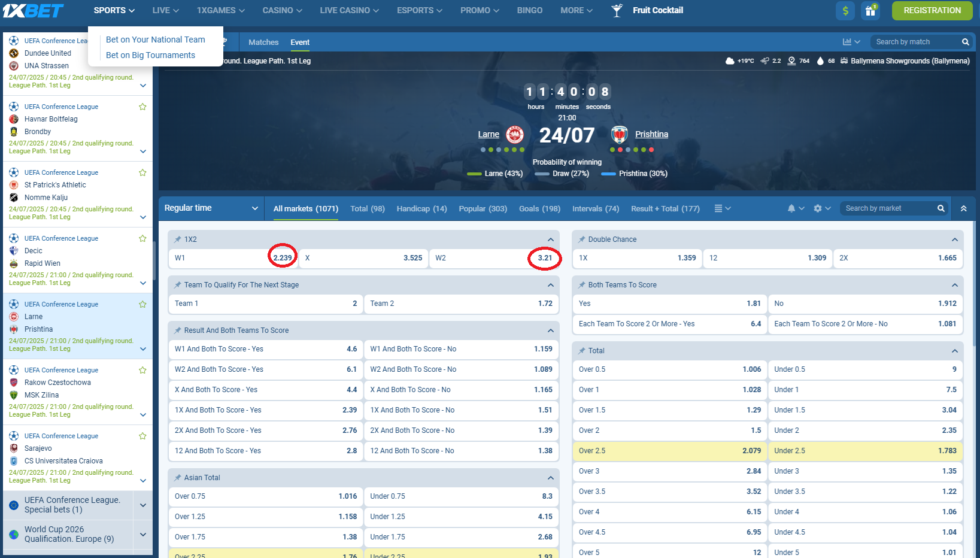This screenshot has width=980, height=558.
Task: Open the dollar deposit icon
Action: 845,10
